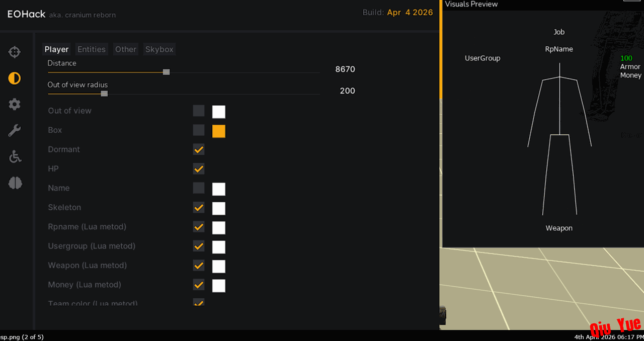Click the skeleton figure in Visuals Preview
This screenshot has width=644, height=341.
coord(559,139)
